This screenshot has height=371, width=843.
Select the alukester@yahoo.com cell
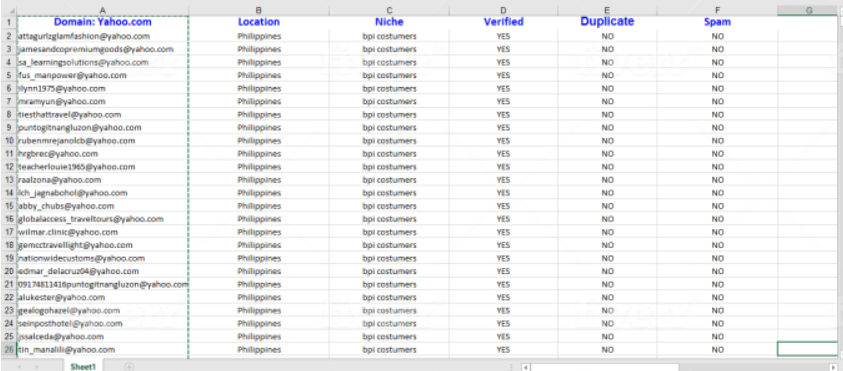(x=103, y=297)
